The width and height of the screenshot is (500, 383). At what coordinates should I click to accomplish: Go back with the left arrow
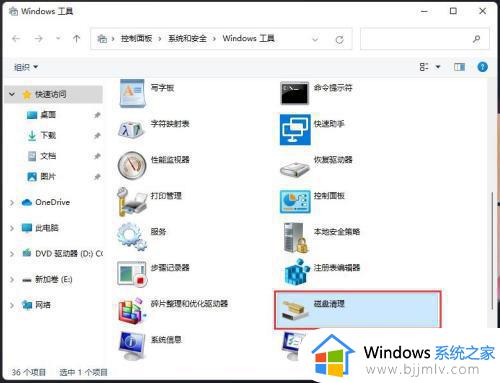[16, 39]
